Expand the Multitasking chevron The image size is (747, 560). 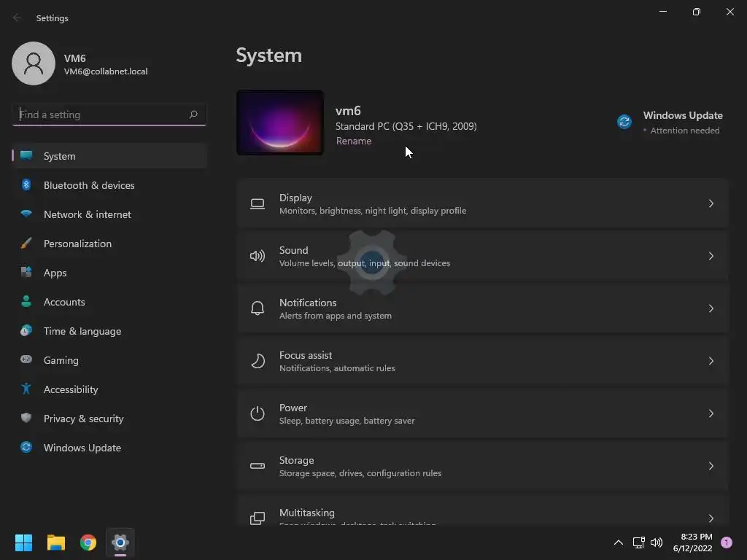[711, 518]
